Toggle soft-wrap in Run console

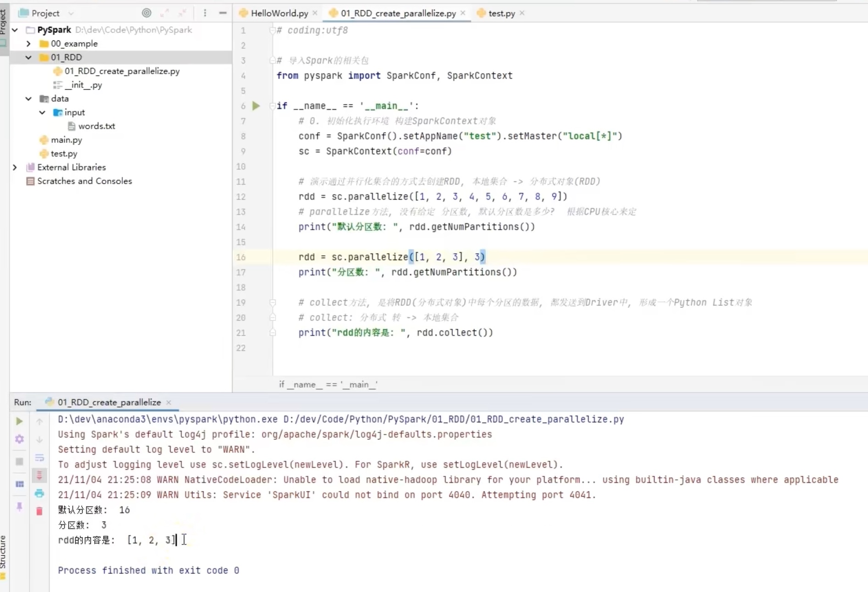pos(39,458)
